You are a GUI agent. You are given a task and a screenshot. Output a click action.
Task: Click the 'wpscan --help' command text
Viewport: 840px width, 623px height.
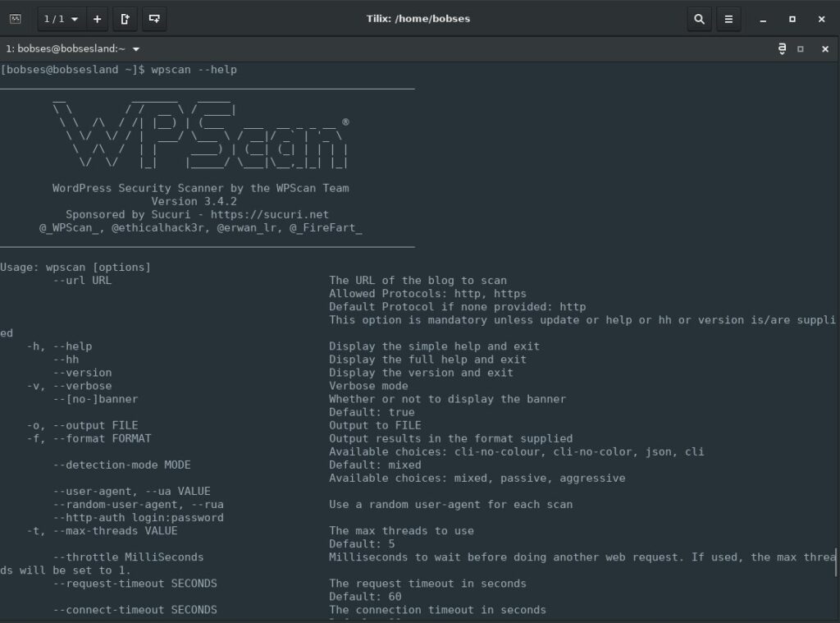194,70
